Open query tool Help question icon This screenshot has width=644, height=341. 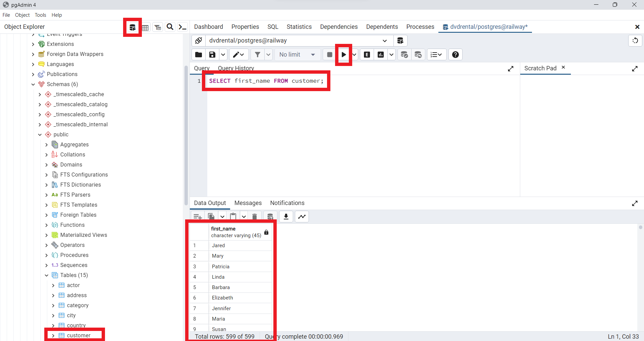pyautogui.click(x=455, y=55)
